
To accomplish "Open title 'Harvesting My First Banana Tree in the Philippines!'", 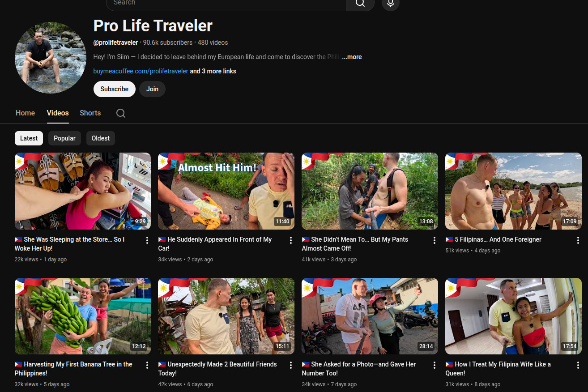I will (73, 369).
